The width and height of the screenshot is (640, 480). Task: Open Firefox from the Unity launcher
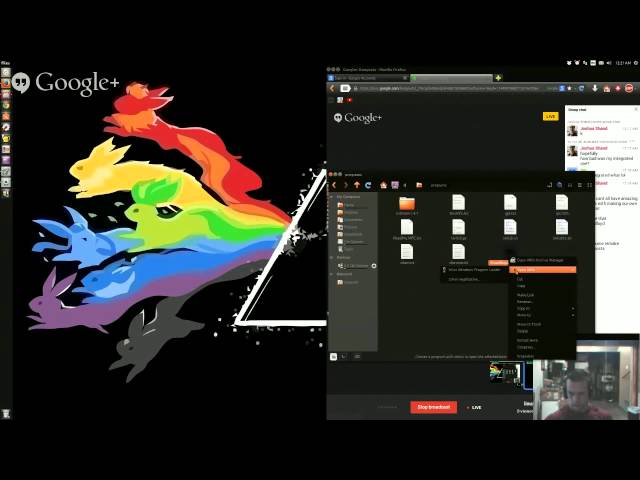6,83
